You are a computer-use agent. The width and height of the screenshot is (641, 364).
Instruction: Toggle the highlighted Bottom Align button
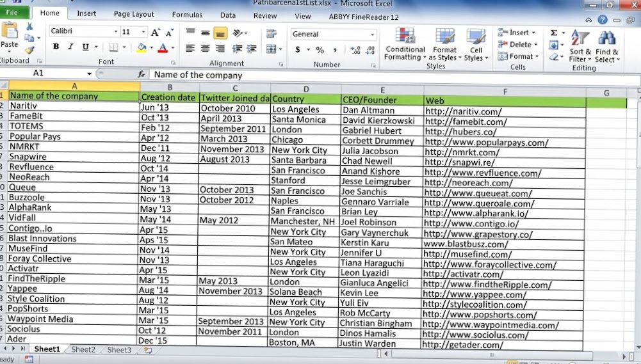[220, 33]
